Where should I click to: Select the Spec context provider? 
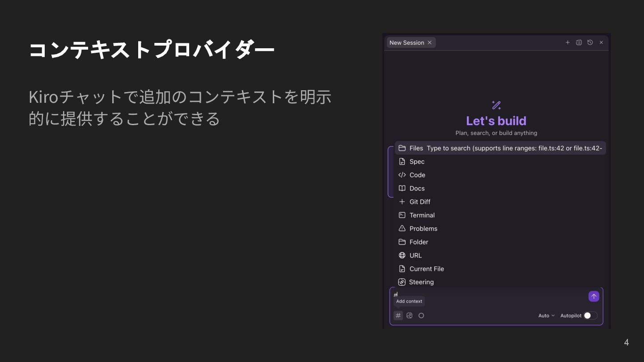point(500,161)
